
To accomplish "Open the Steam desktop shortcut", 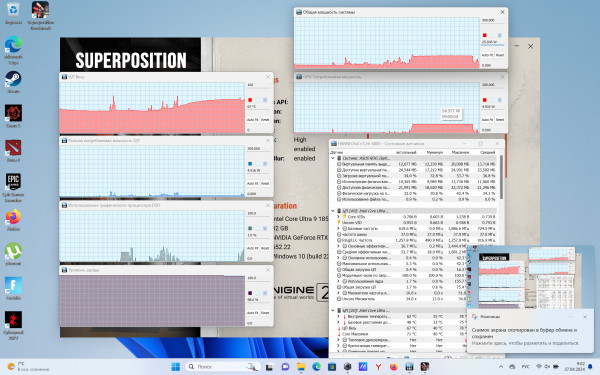I will click(x=13, y=82).
